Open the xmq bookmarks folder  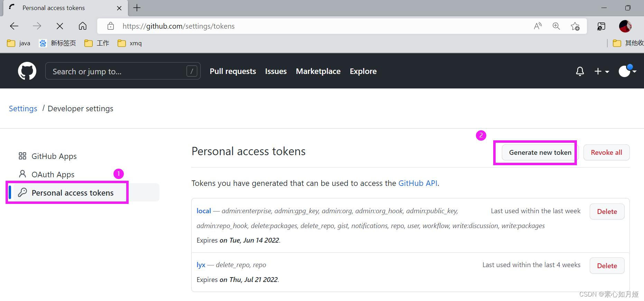pos(130,43)
